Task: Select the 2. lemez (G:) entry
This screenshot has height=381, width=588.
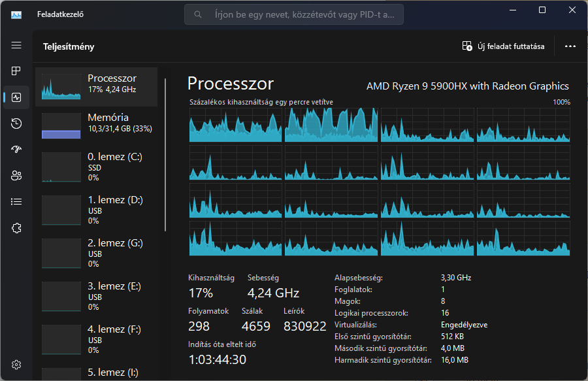Action: point(97,253)
